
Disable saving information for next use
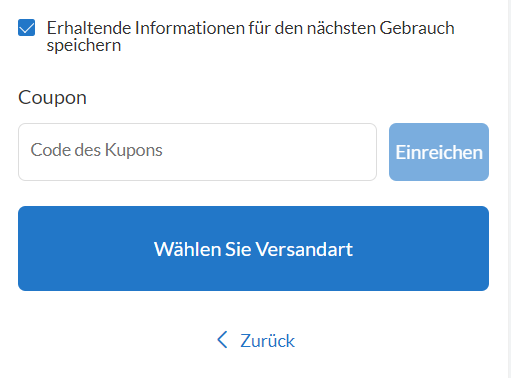tap(27, 27)
